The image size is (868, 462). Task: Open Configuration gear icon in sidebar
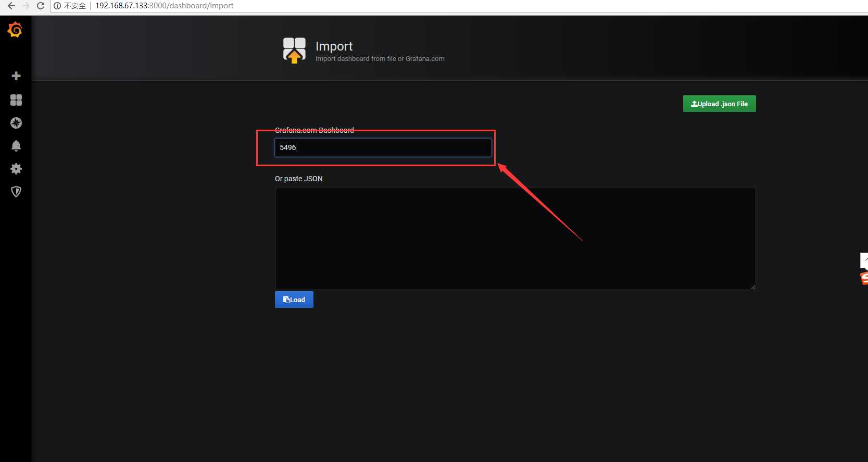coord(16,169)
